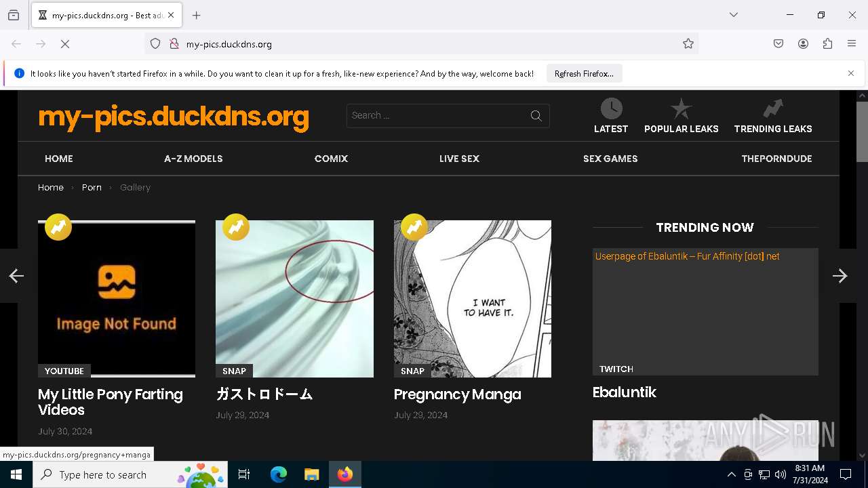868x488 pixels.
Task: Click Firefox icon on taskbar
Action: (345, 474)
